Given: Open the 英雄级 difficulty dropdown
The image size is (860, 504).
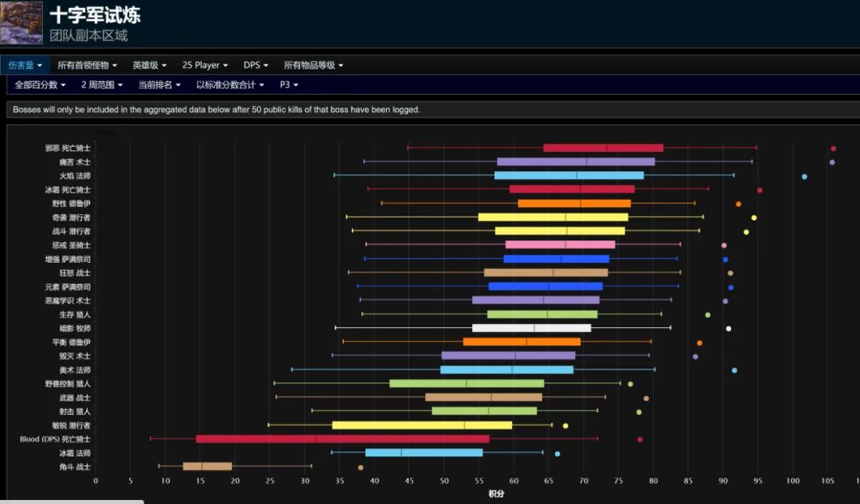Looking at the screenshot, I should [x=149, y=65].
